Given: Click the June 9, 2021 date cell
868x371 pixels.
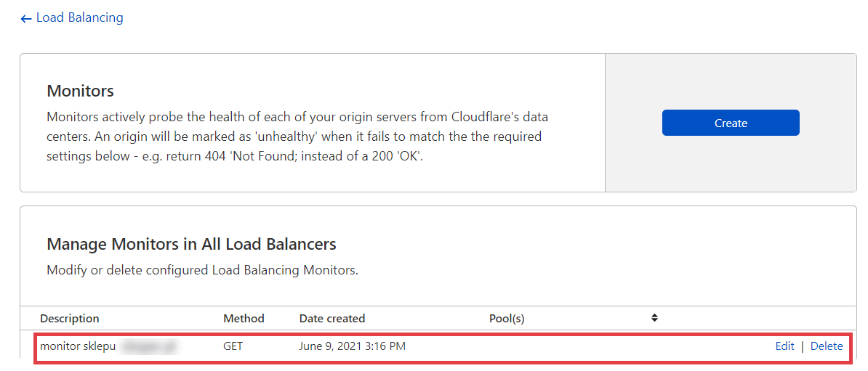Looking at the screenshot, I should (352, 346).
